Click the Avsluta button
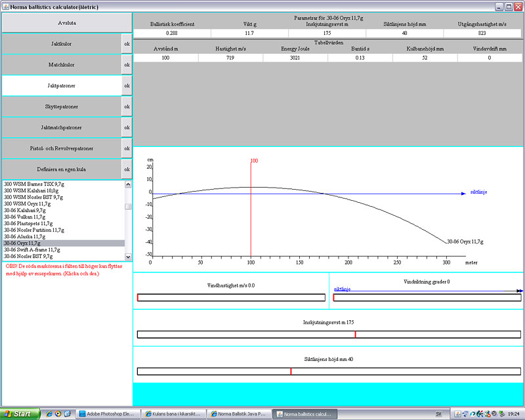The image size is (525, 420). click(x=62, y=22)
